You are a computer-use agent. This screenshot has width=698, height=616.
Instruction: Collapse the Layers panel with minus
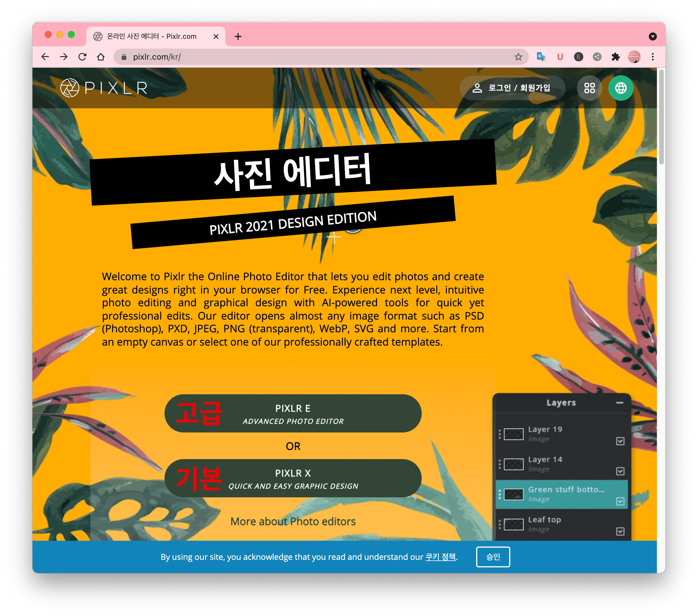tap(620, 403)
